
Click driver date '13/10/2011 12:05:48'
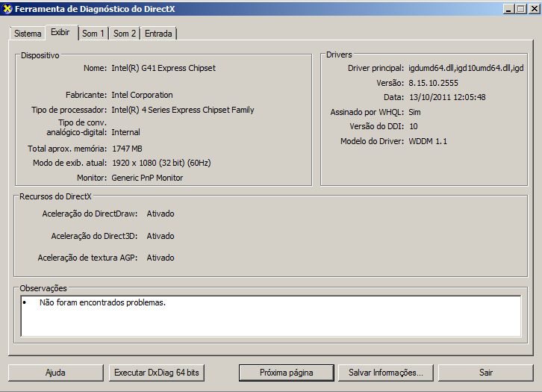tap(447, 97)
